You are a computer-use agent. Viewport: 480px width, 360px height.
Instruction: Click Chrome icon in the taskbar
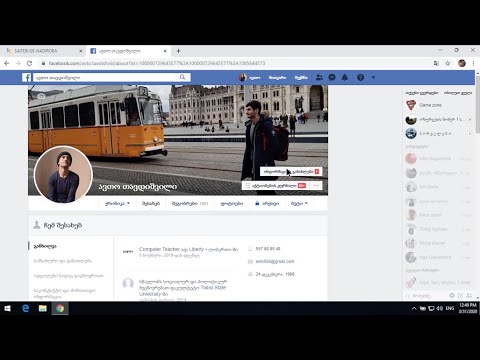60,308
